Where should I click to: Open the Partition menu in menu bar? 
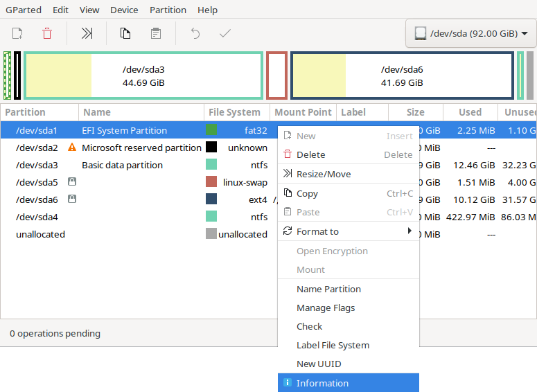(168, 10)
